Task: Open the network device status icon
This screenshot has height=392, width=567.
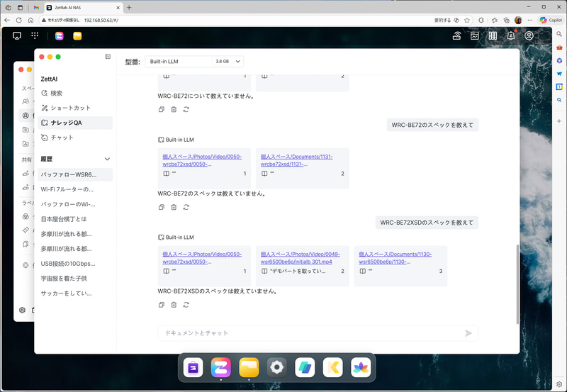Action: click(x=456, y=35)
